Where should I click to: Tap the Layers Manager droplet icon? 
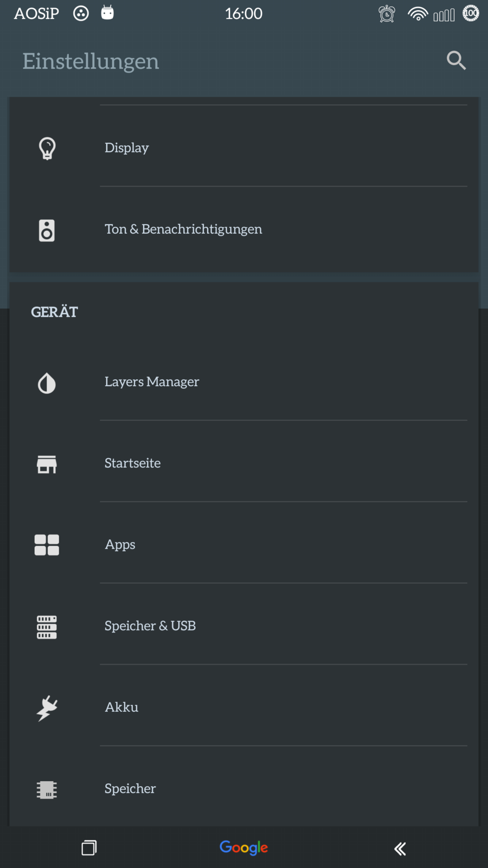(x=47, y=383)
